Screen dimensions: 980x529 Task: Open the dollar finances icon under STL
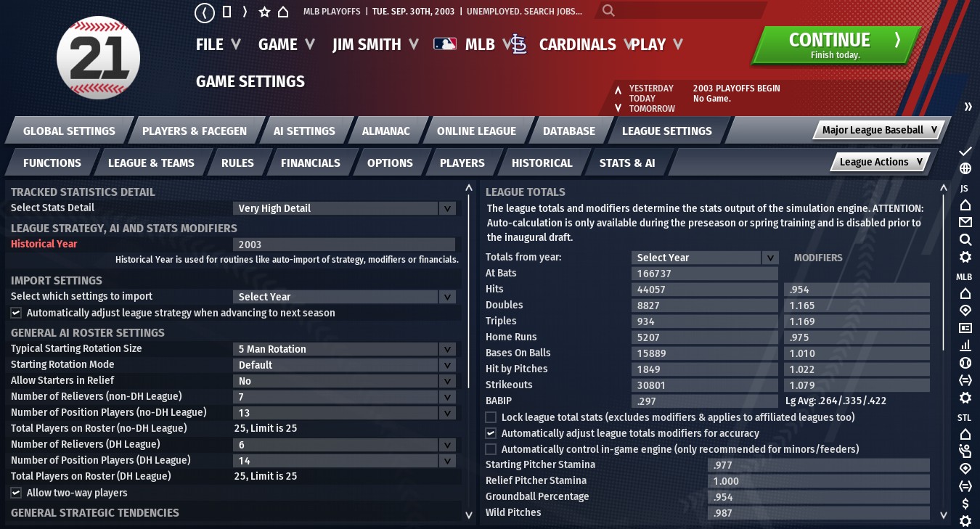[x=965, y=504]
